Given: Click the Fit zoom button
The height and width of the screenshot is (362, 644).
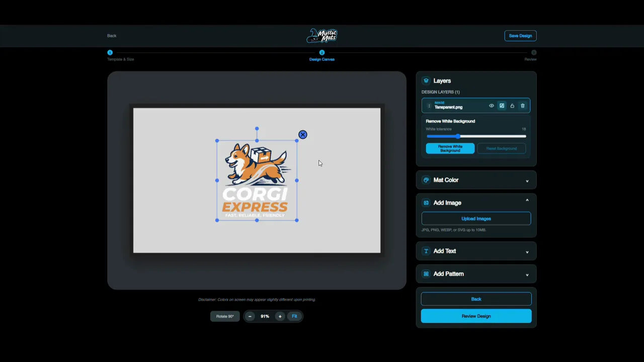Looking at the screenshot, I should pyautogui.click(x=294, y=316).
